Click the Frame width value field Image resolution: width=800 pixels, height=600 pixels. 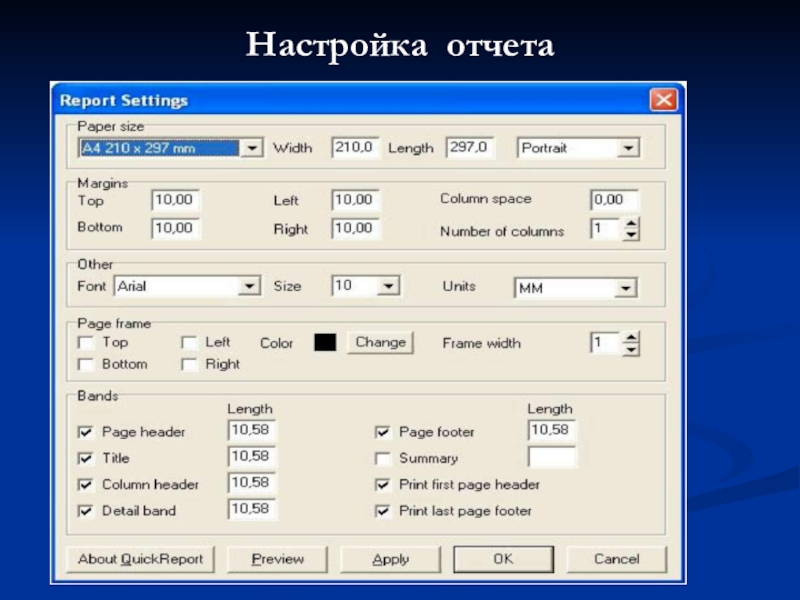(606, 343)
